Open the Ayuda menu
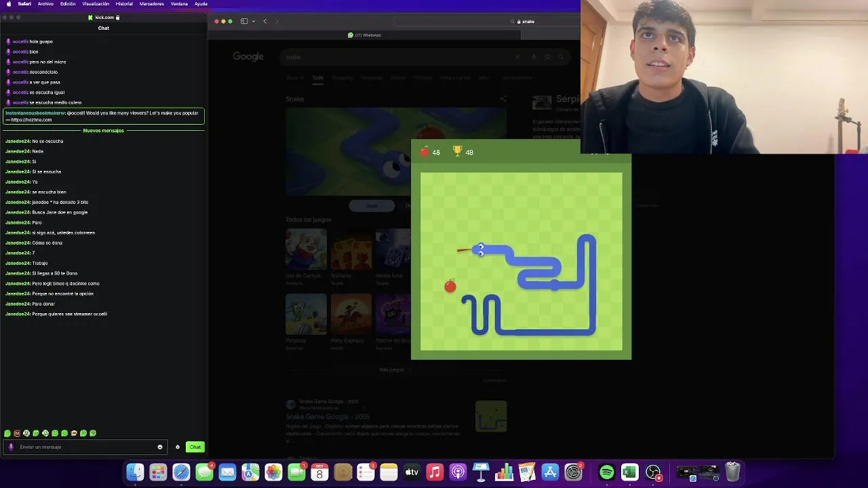Image resolution: width=868 pixels, height=488 pixels. [201, 3]
